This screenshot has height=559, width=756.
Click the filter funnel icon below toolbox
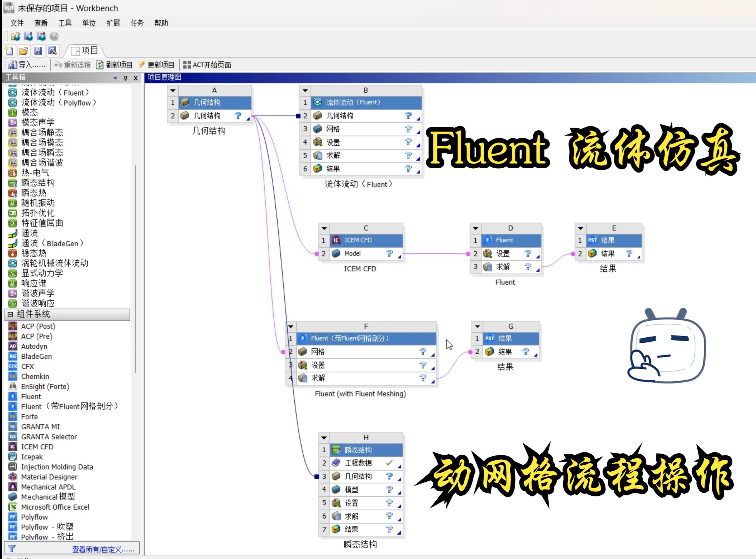[12, 548]
